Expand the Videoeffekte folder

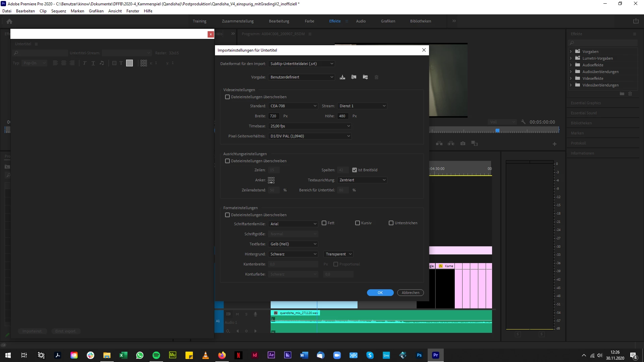click(571, 78)
